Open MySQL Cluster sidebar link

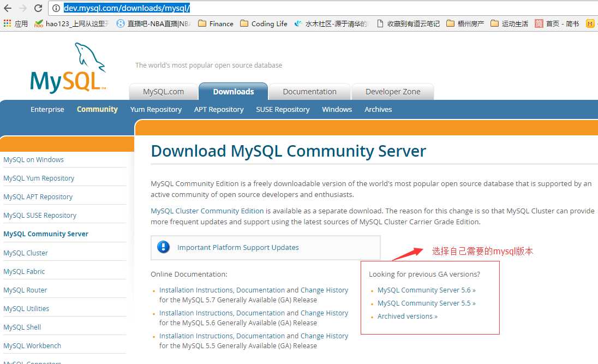[x=26, y=253]
